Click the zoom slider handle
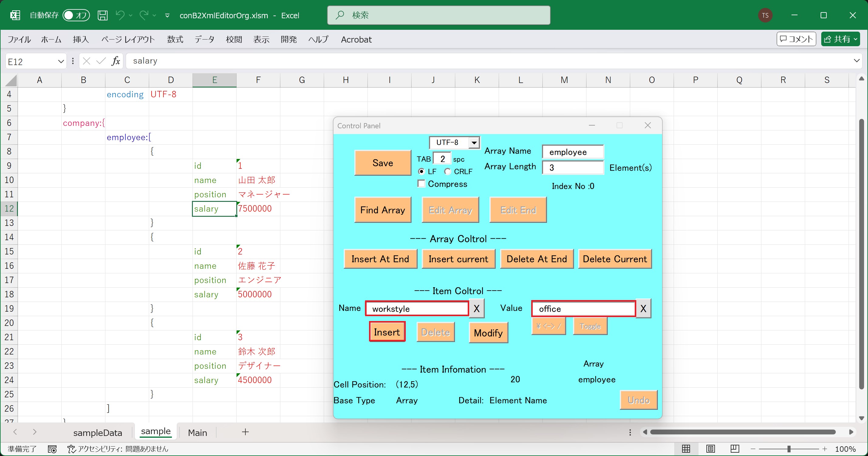The image size is (868, 456). 789,449
